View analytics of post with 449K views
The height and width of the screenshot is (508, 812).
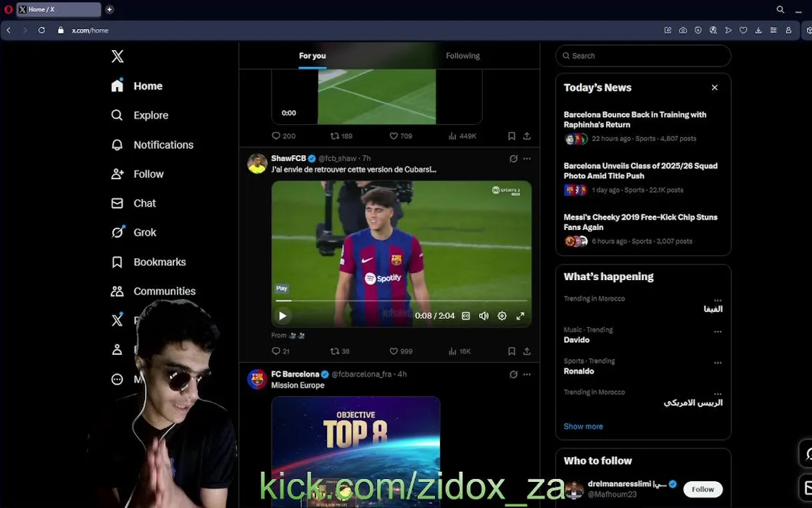pyautogui.click(x=462, y=135)
